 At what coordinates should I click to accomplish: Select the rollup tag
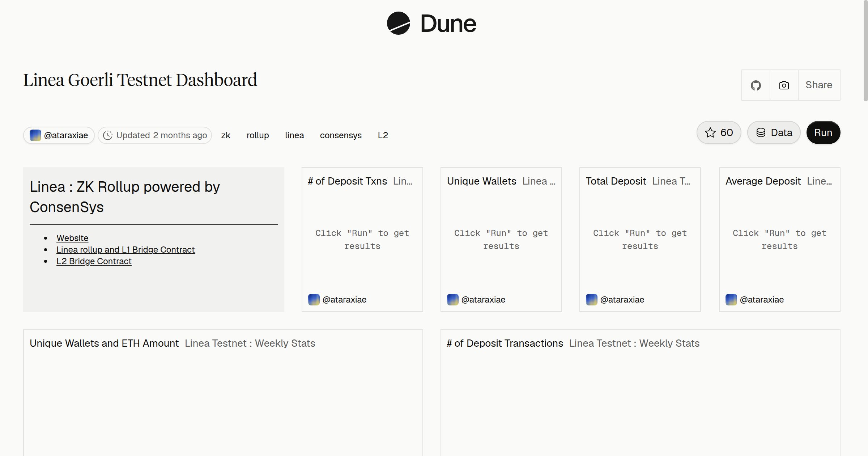(258, 135)
